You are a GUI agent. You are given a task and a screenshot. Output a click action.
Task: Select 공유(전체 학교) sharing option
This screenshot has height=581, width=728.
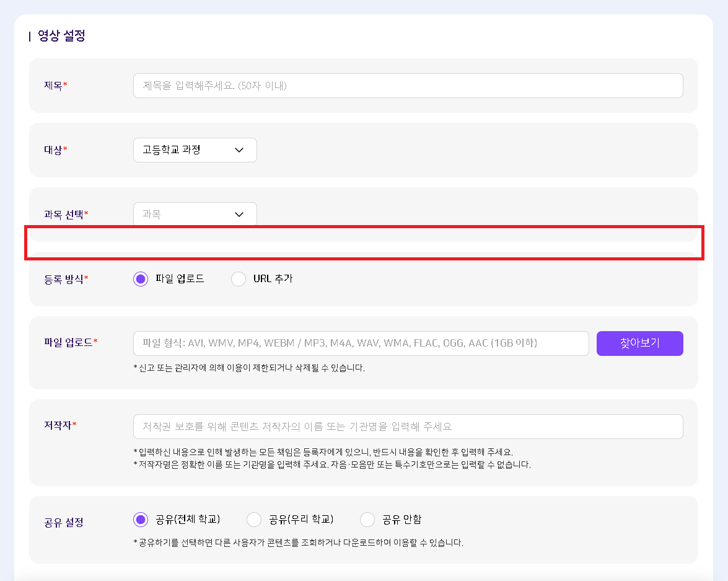coord(141,520)
